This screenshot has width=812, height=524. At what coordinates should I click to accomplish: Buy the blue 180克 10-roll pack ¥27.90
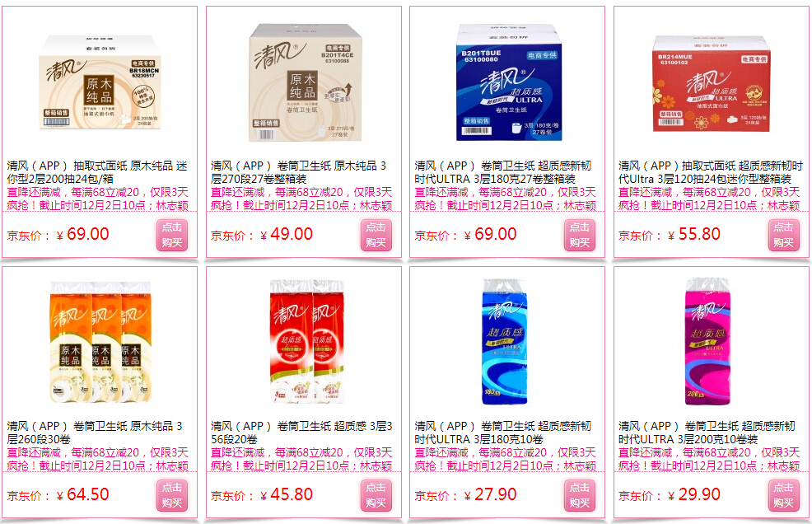pos(580,495)
